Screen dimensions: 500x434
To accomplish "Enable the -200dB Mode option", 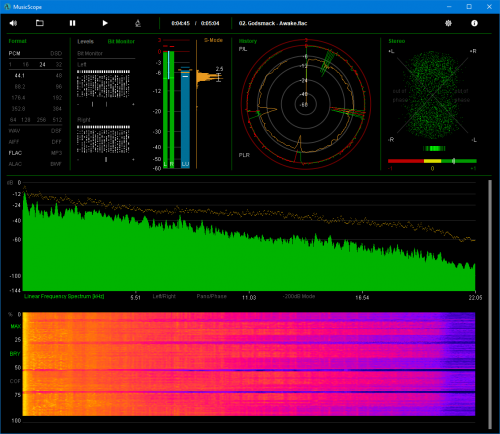I will coord(299,296).
